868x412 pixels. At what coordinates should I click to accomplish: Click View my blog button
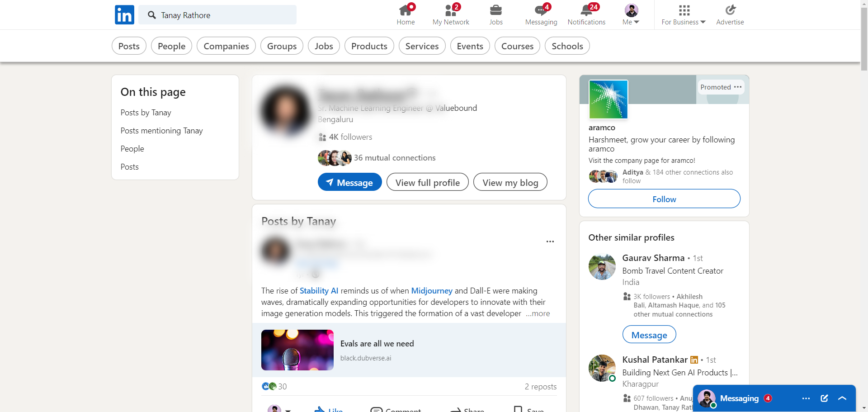(x=510, y=182)
